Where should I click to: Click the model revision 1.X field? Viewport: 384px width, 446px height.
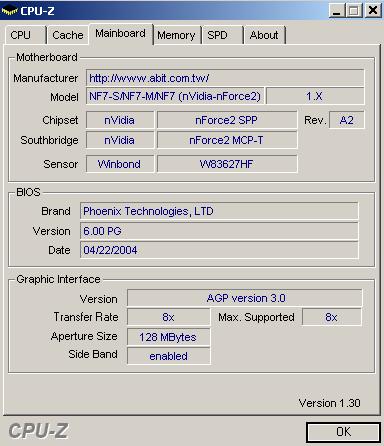point(315,96)
